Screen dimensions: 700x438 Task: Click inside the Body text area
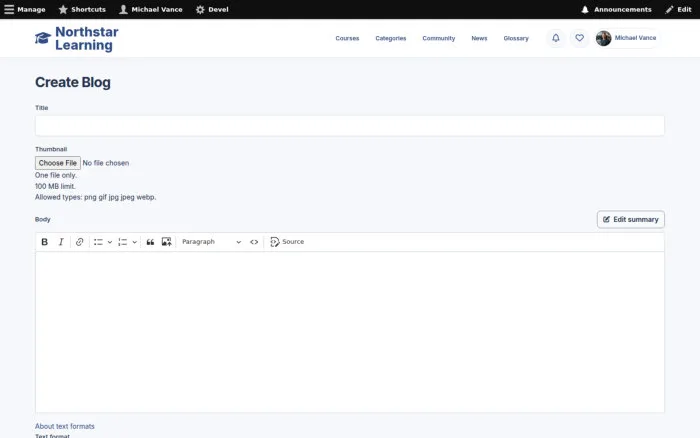coord(350,332)
